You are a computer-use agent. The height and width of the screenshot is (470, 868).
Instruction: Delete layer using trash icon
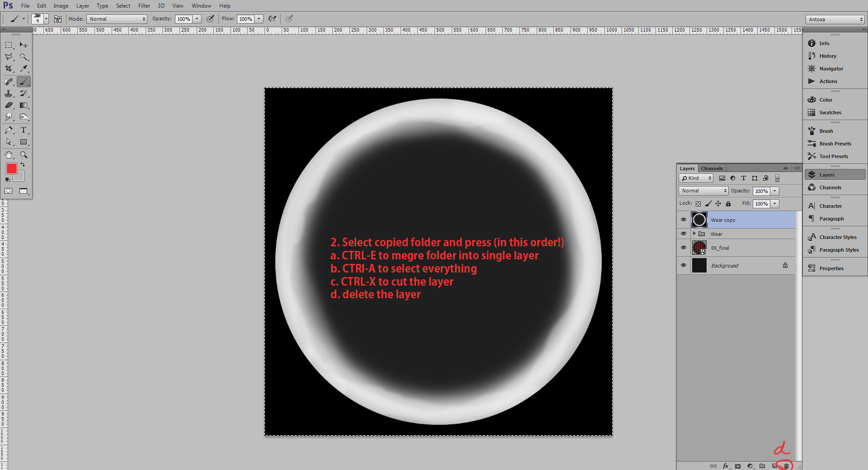(x=786, y=466)
